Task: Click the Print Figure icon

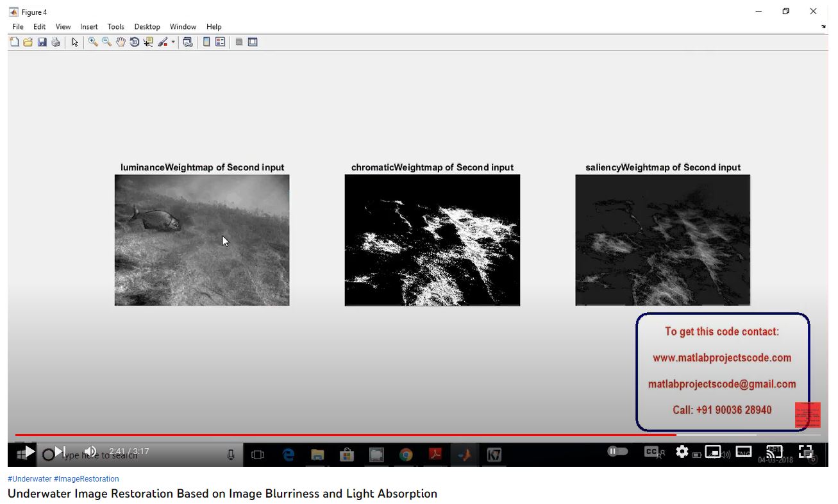Action: [56, 42]
